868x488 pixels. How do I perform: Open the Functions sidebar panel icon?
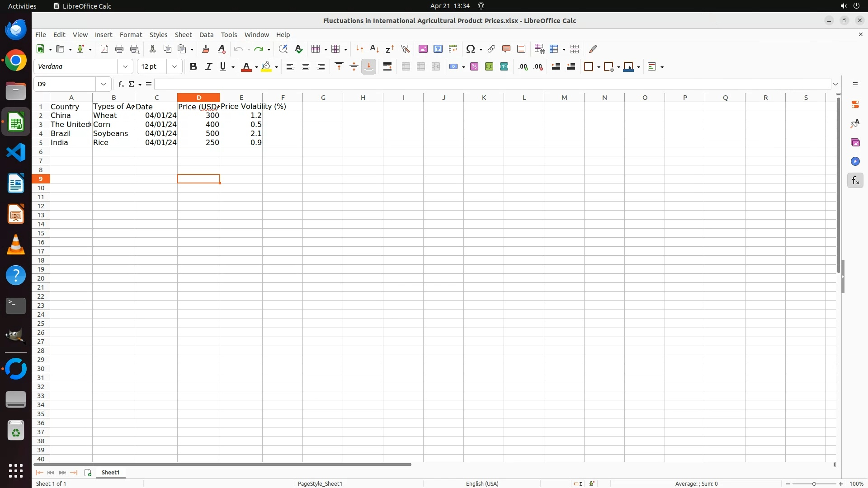(x=855, y=181)
